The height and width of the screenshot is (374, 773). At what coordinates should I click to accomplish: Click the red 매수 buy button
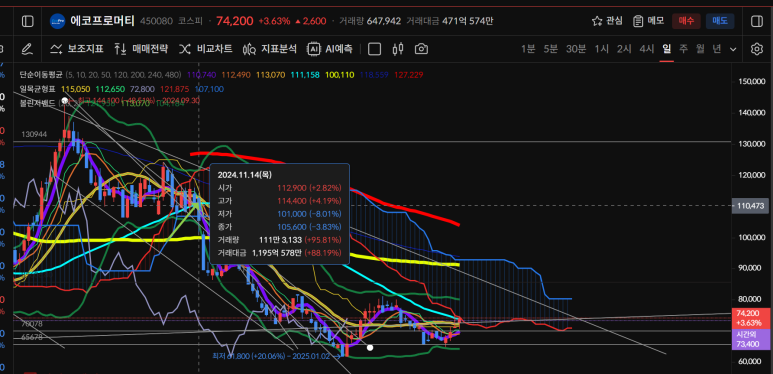click(686, 21)
